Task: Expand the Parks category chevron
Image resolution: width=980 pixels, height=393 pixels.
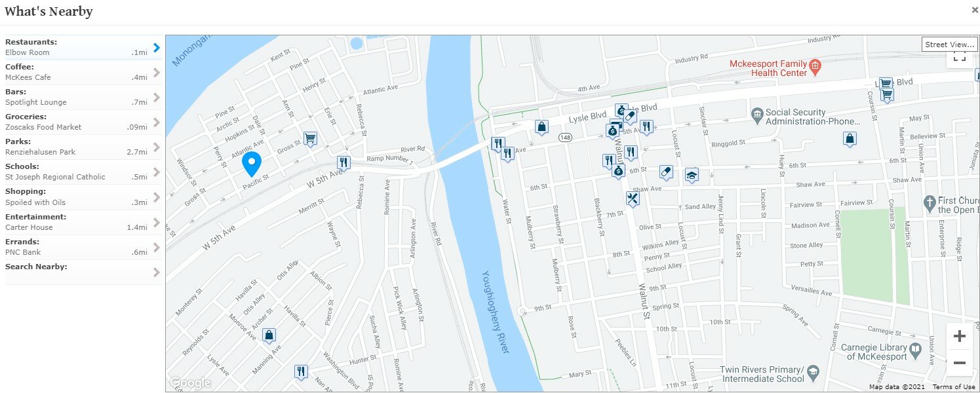Action: 157,147
